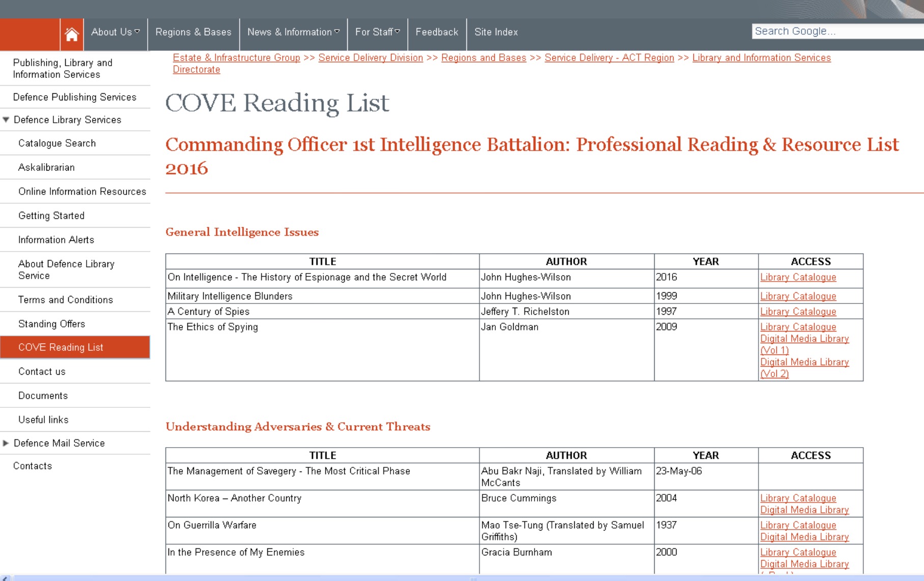Open the Regions and Bases breadcrumb link

pos(483,58)
